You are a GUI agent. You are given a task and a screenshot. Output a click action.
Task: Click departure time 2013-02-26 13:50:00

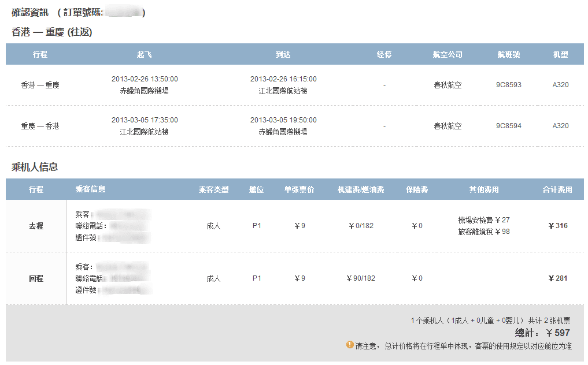point(145,79)
